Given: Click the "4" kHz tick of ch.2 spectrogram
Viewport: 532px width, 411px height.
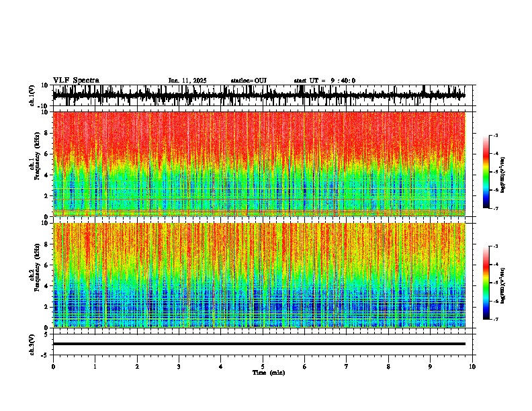Looking at the screenshot, I should tap(47, 286).
